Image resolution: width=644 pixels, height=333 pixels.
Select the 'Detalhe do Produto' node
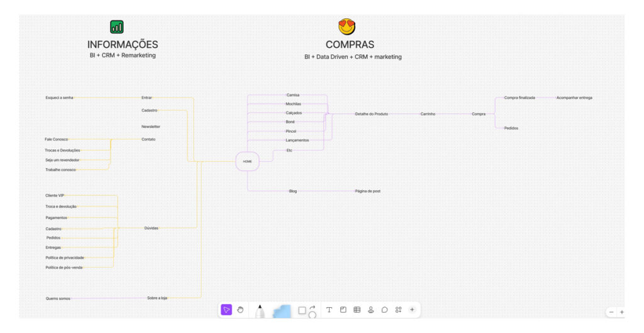371,114
